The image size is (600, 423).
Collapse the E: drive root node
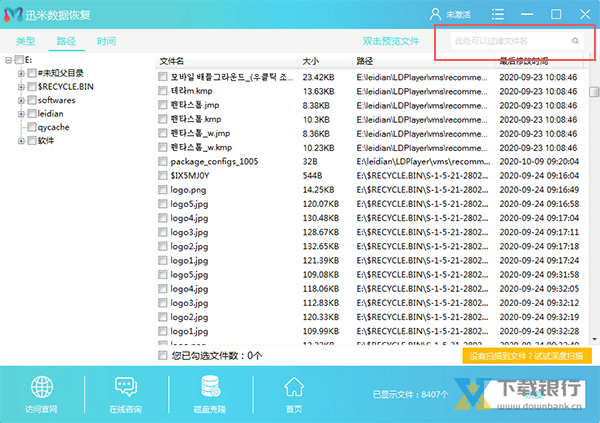click(x=9, y=60)
